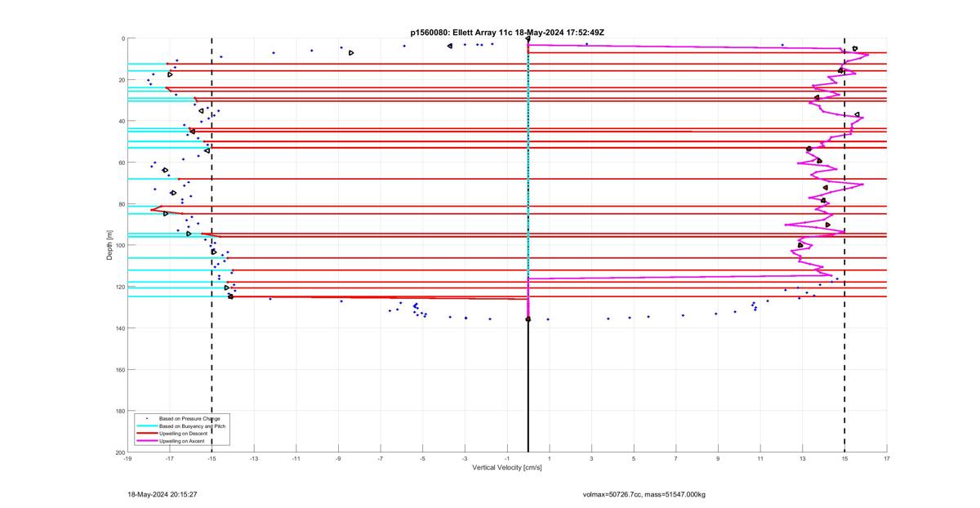Click the dashed vertical line at +15 cm/s
The width and height of the screenshot is (980, 508).
(x=844, y=245)
